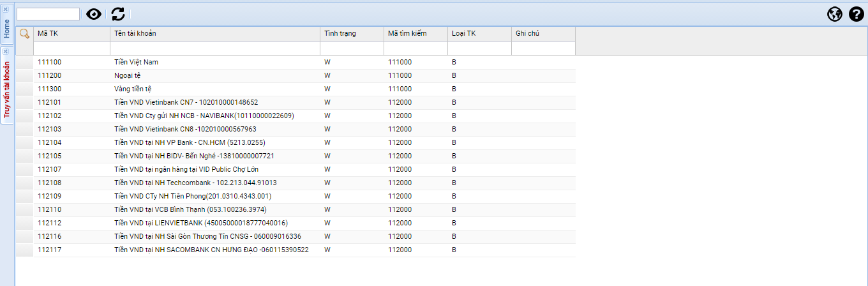Select account code 111200
868x286 pixels.
50,75
